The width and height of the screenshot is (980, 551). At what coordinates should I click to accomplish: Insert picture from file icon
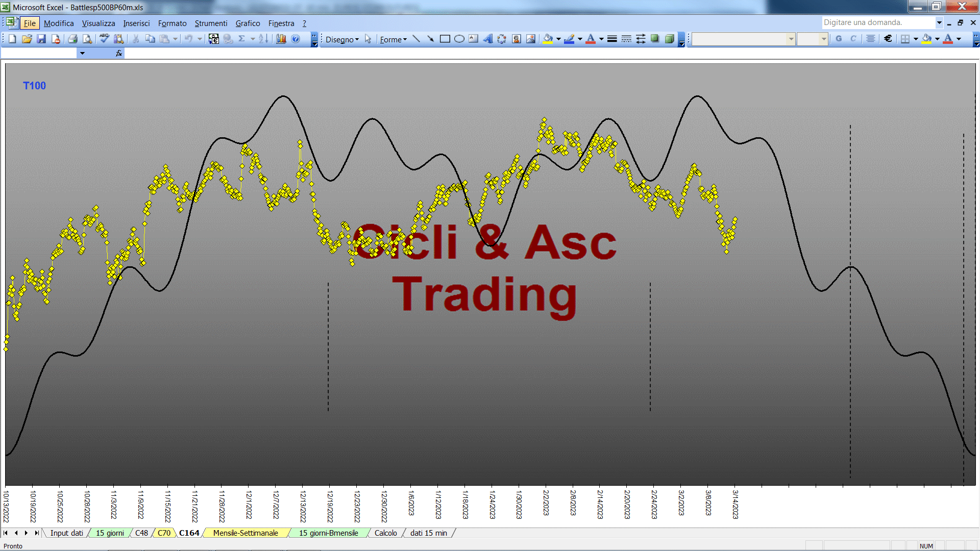click(x=530, y=39)
